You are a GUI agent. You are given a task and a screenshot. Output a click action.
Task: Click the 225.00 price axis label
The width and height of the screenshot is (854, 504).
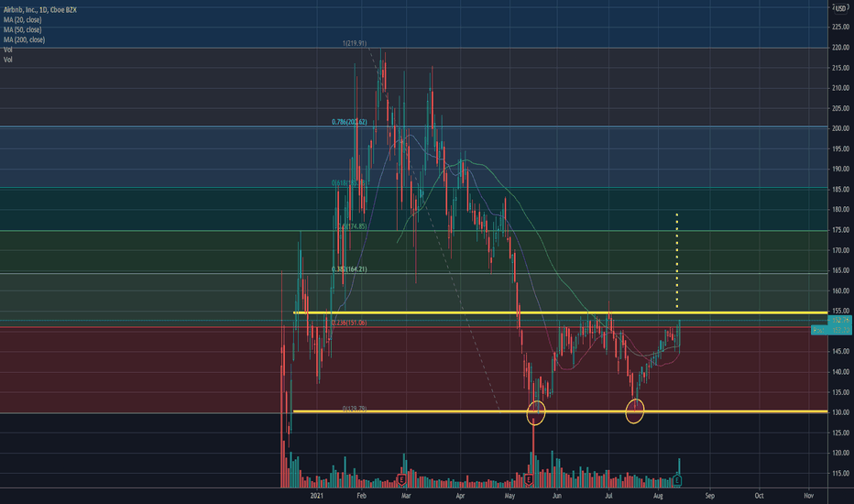pos(840,27)
